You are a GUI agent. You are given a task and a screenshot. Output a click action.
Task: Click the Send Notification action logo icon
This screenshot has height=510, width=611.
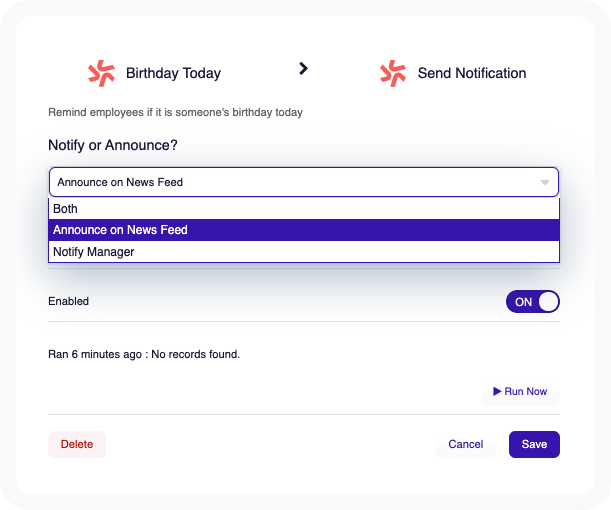tap(393, 73)
